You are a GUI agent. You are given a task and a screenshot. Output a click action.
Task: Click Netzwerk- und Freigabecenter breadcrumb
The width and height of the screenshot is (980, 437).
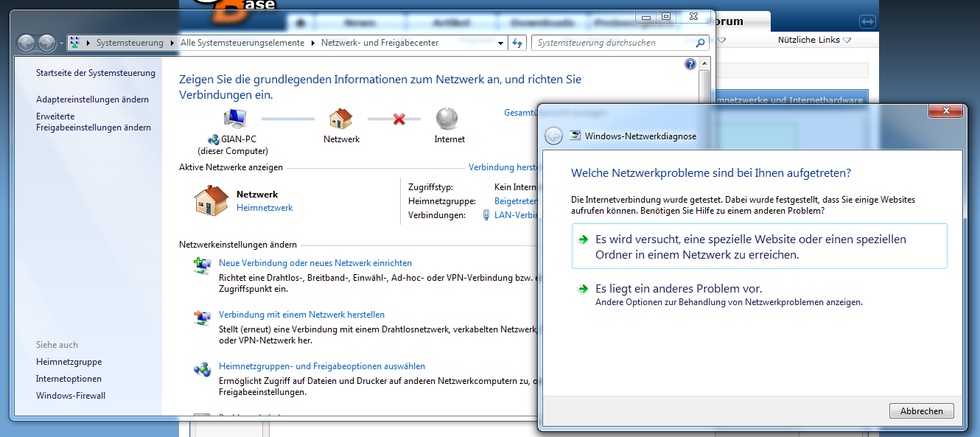point(379,43)
